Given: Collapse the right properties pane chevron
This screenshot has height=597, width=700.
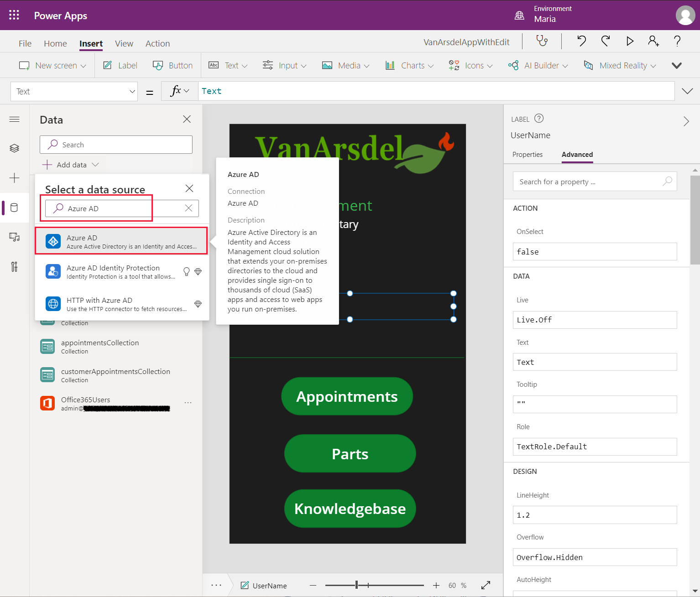Looking at the screenshot, I should pyautogui.click(x=686, y=121).
